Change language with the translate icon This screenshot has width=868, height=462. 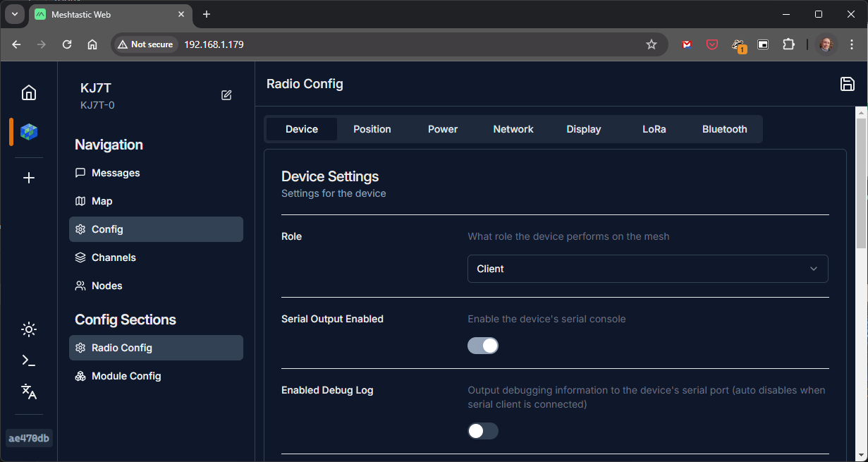[x=29, y=391]
